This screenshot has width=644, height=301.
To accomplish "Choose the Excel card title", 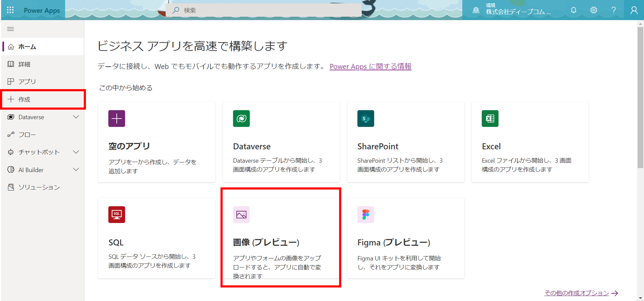I will click(491, 146).
